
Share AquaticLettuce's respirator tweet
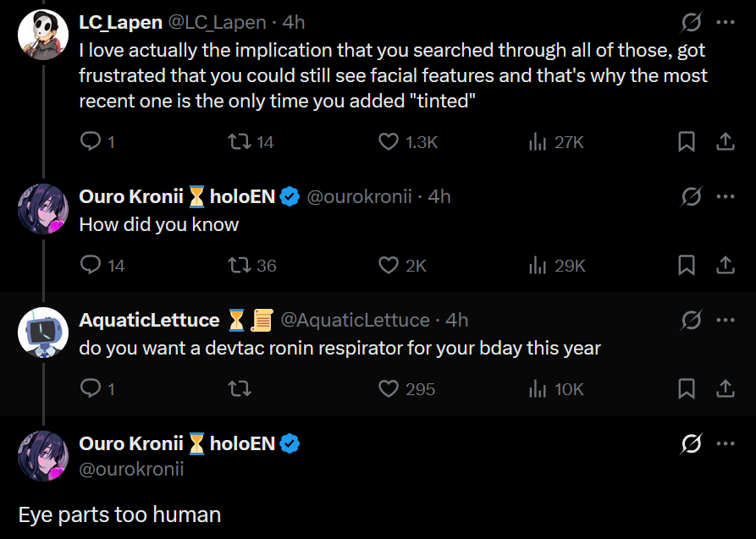[x=726, y=389]
